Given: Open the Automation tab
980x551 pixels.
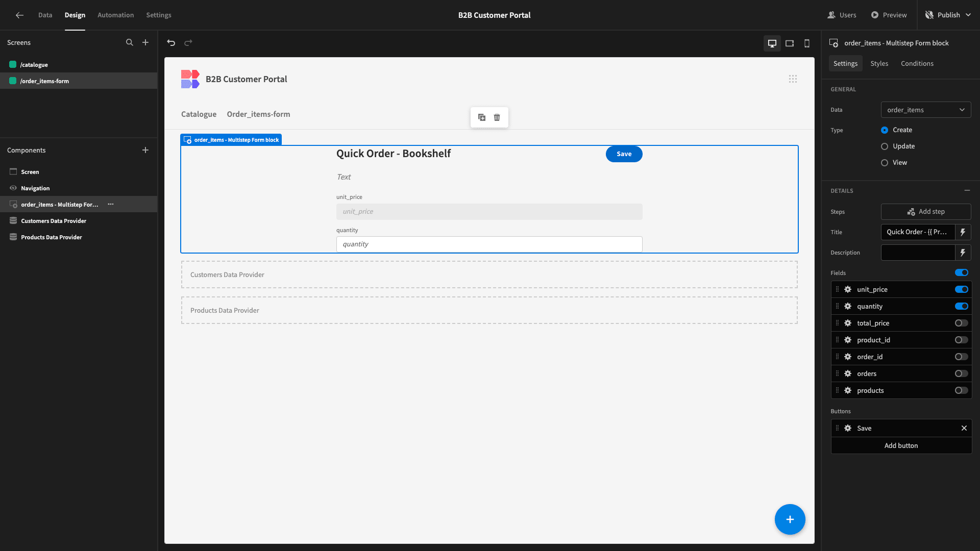Looking at the screenshot, I should (x=116, y=15).
